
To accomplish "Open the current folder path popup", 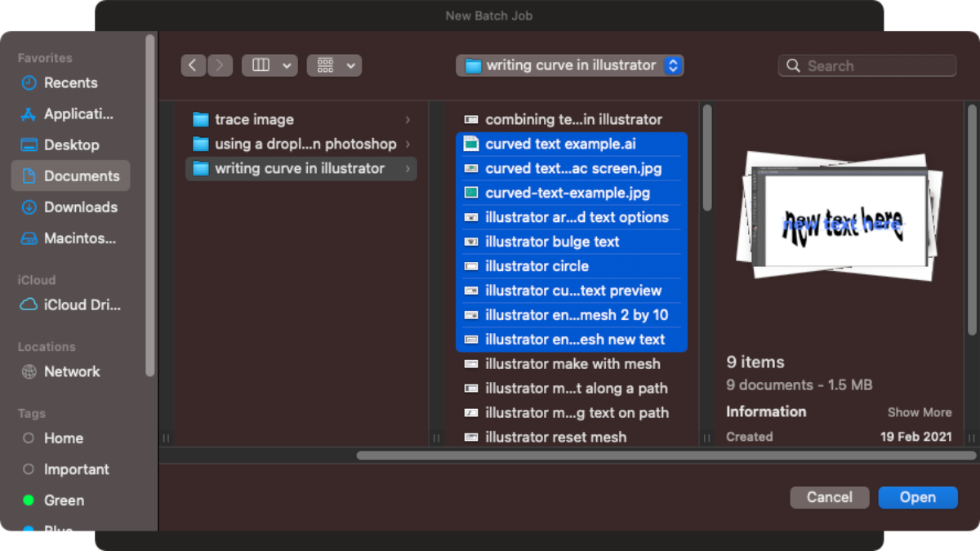I will click(570, 65).
